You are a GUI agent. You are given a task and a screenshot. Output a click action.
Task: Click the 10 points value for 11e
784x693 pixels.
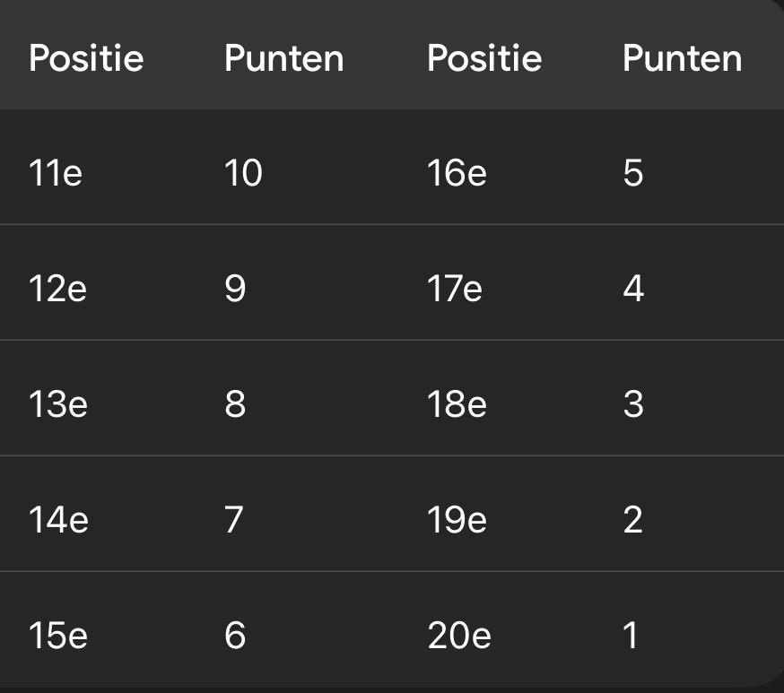[243, 172]
